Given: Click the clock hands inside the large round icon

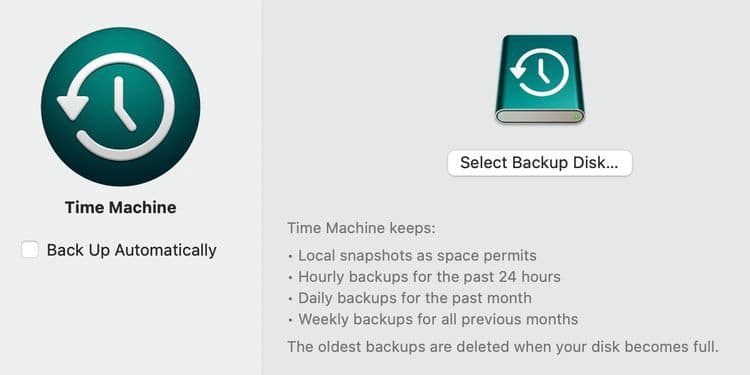Looking at the screenshot, I should 121,105.
